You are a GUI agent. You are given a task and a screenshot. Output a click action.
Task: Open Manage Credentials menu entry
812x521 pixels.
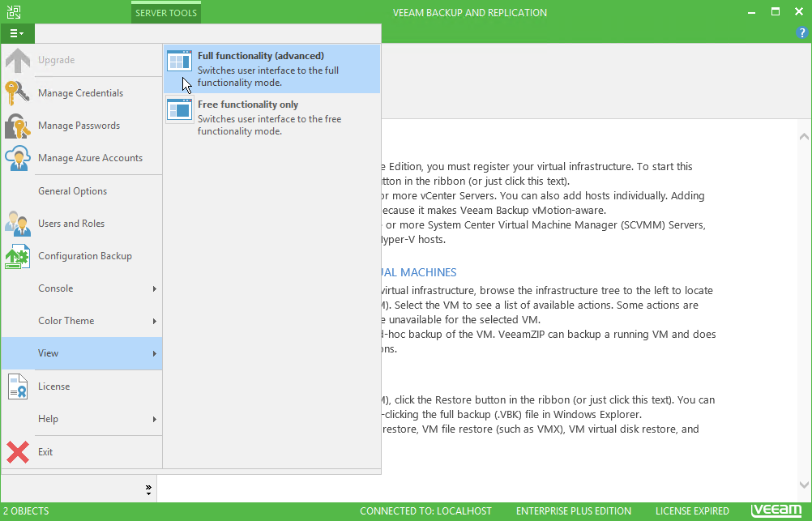[82, 93]
